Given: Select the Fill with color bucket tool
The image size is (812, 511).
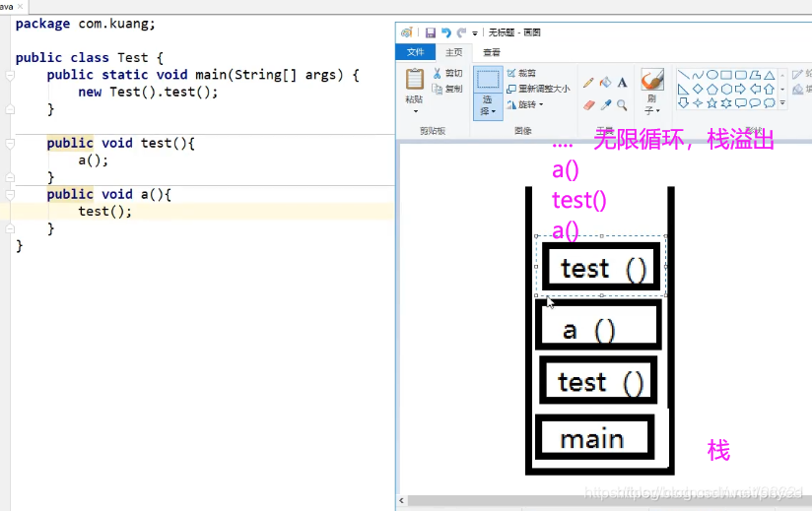Looking at the screenshot, I should pos(605,83).
